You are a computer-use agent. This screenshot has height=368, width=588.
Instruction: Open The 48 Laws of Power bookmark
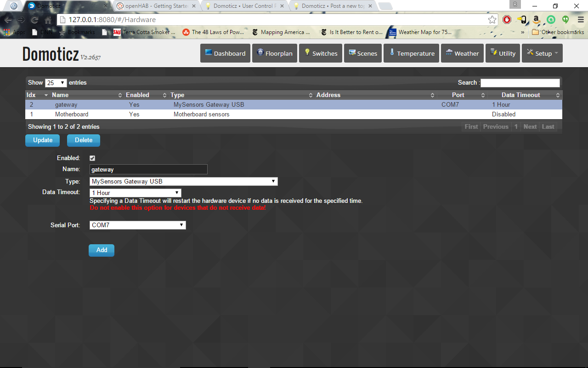point(213,32)
